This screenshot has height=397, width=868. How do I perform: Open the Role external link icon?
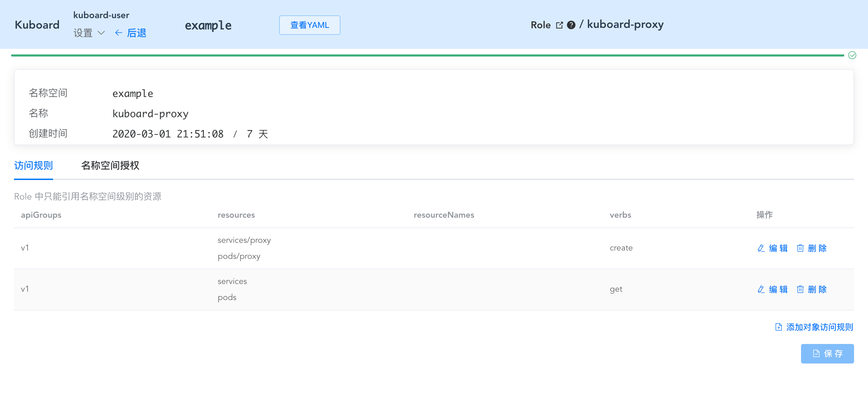[x=559, y=25]
